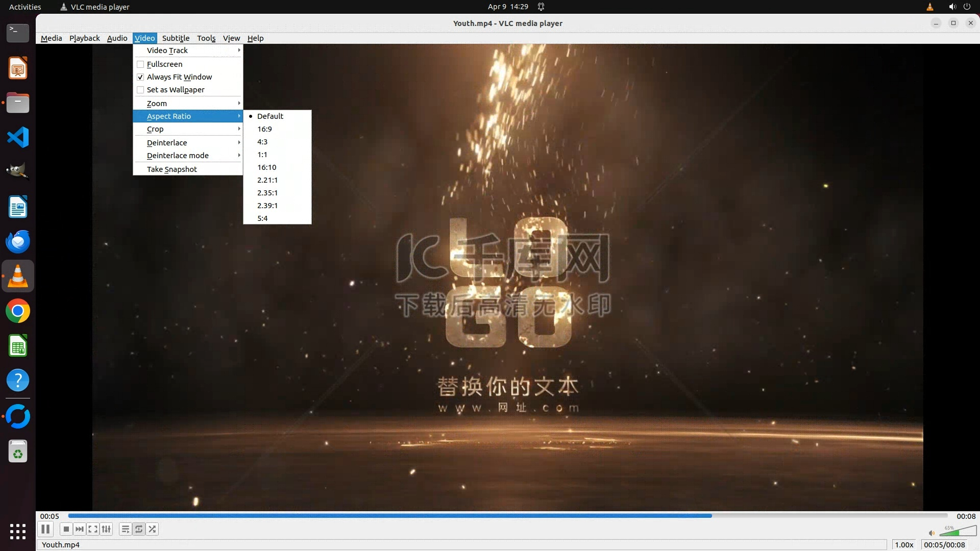Uncheck Always Fit Window option

(140, 77)
